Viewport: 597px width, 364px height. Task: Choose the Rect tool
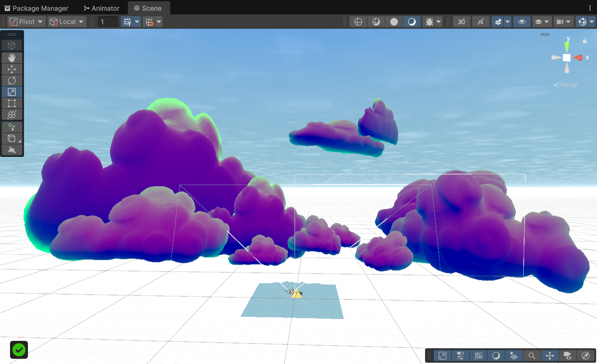click(12, 103)
